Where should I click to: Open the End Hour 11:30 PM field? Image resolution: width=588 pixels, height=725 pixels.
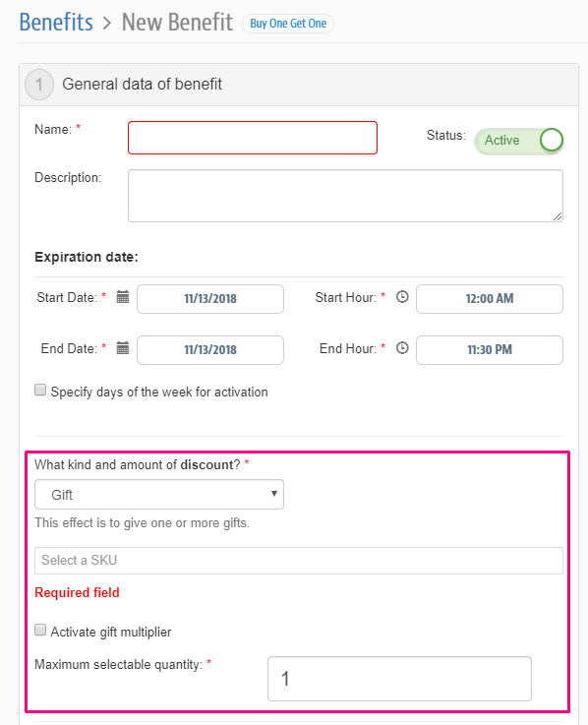pos(490,350)
